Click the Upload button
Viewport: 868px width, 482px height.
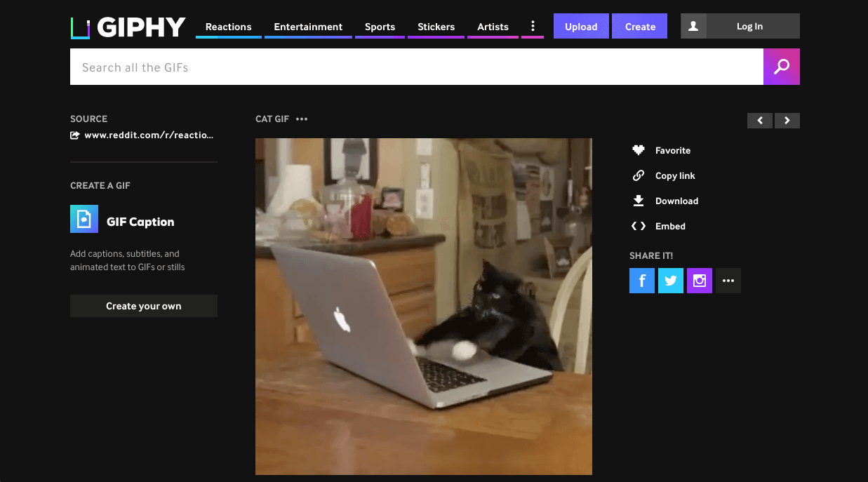(581, 26)
